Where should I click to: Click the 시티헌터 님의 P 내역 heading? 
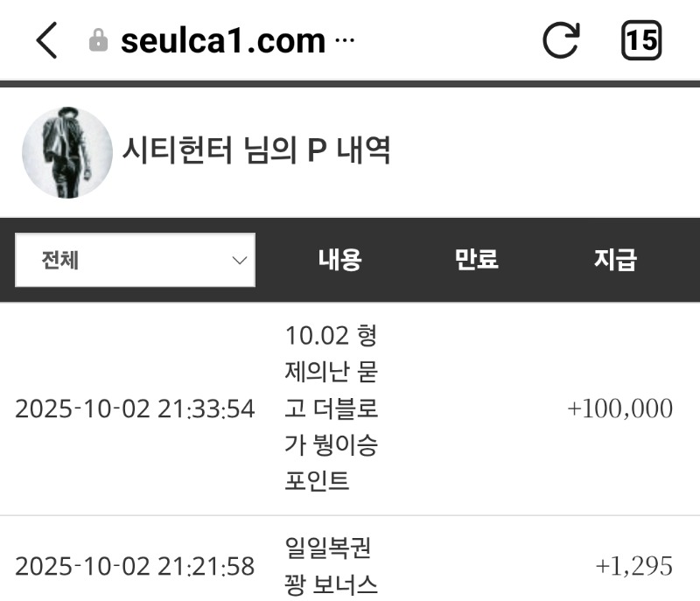(x=255, y=151)
